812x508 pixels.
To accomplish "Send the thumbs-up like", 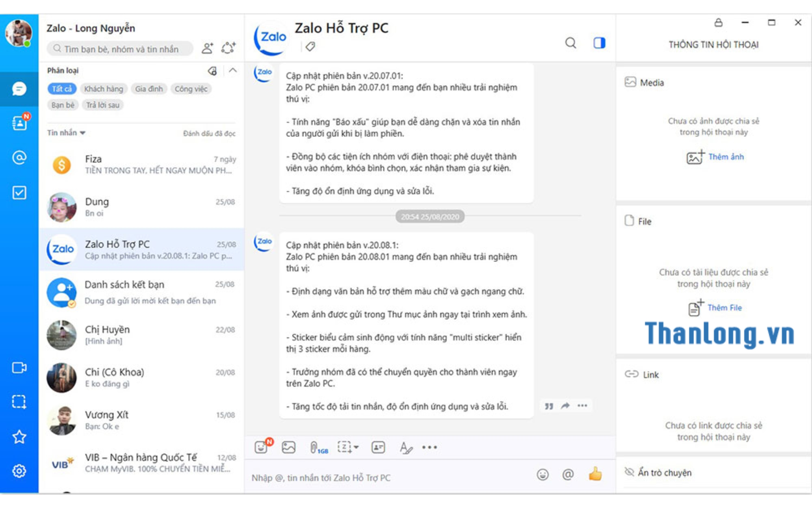I will pos(595,474).
